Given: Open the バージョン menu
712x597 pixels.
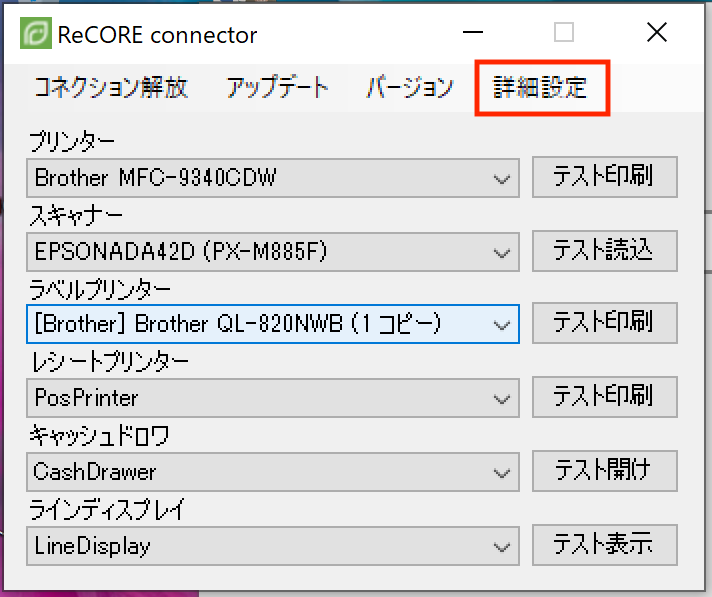Looking at the screenshot, I should (x=410, y=87).
